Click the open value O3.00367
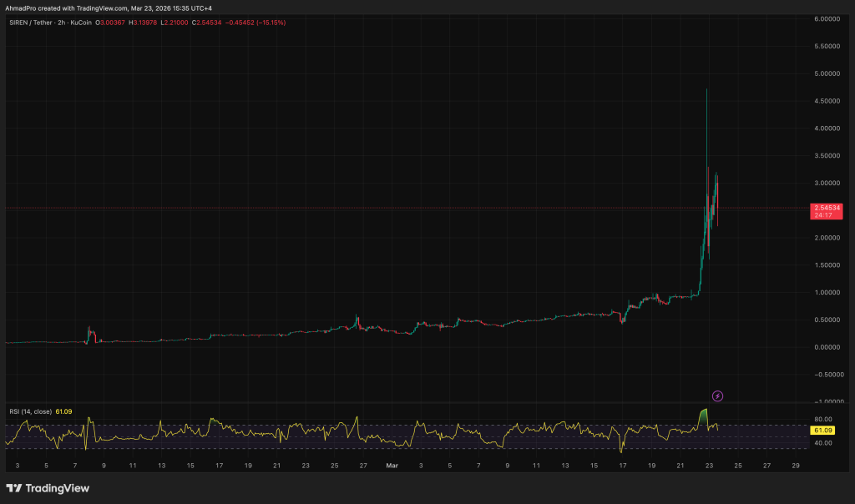Image resolution: width=855 pixels, height=504 pixels. (110, 23)
